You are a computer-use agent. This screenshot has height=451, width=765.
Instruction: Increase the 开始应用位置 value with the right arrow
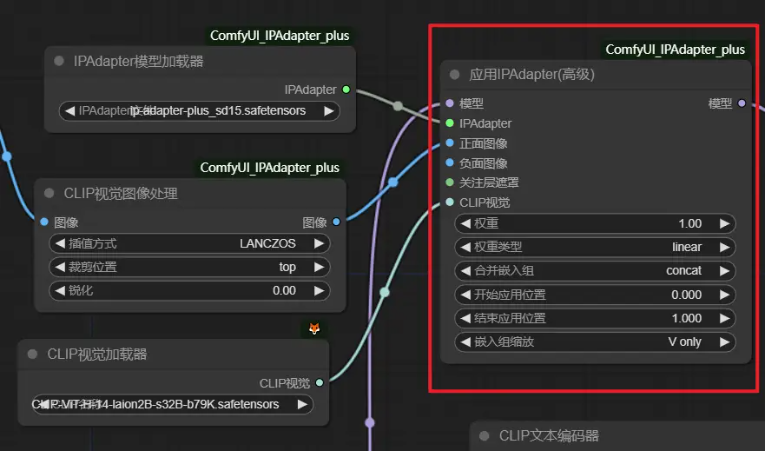[x=725, y=294]
